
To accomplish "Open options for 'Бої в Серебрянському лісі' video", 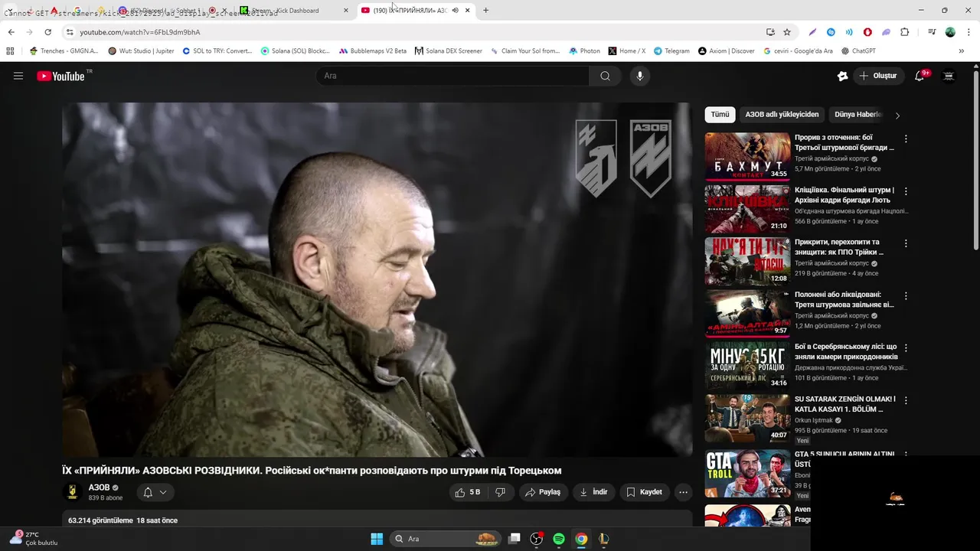I will click(x=906, y=347).
